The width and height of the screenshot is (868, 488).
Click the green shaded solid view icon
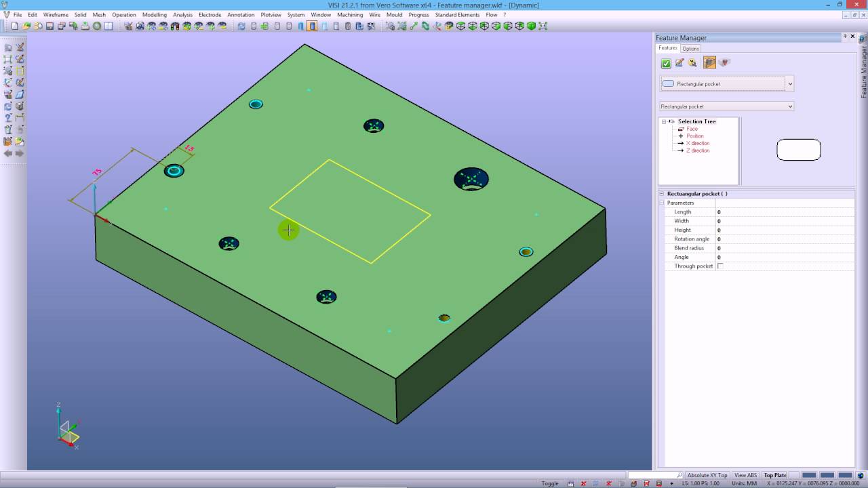pyautogui.click(x=532, y=26)
